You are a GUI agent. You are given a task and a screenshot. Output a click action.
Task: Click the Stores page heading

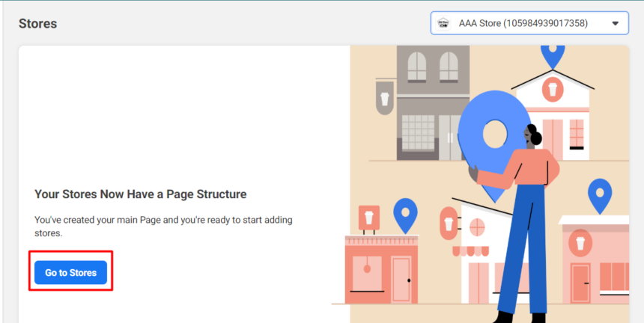tap(37, 24)
